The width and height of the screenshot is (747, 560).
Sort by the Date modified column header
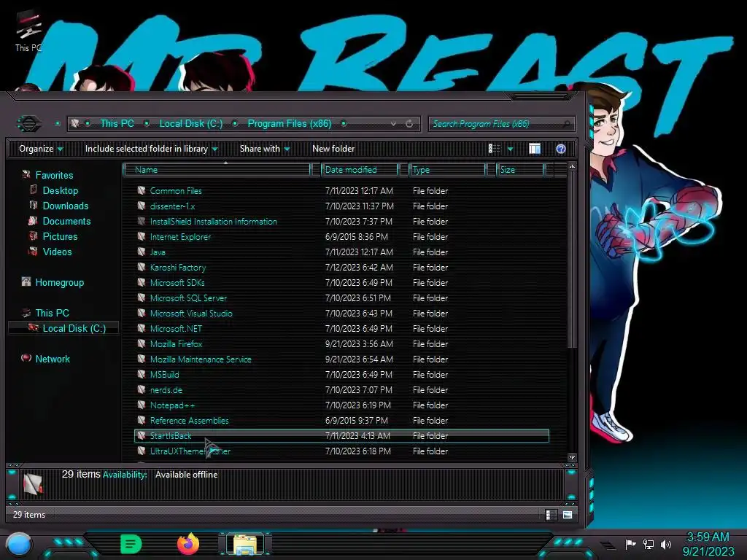360,169
